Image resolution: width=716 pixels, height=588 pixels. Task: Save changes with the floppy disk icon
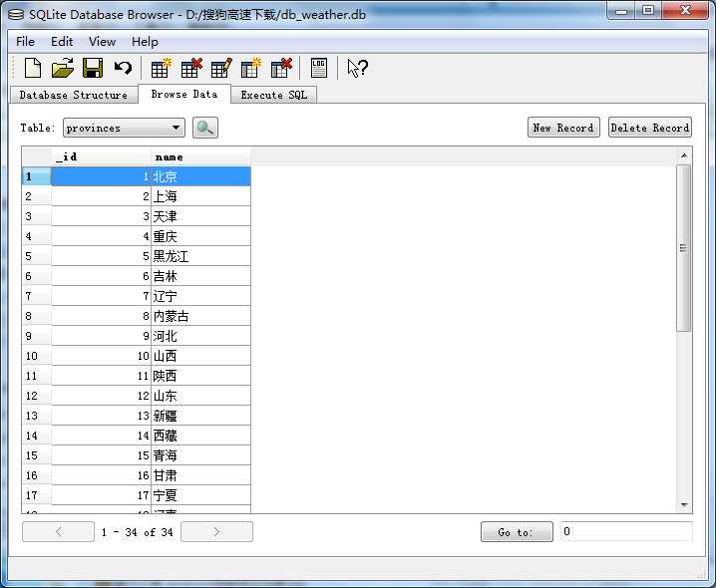pyautogui.click(x=93, y=69)
